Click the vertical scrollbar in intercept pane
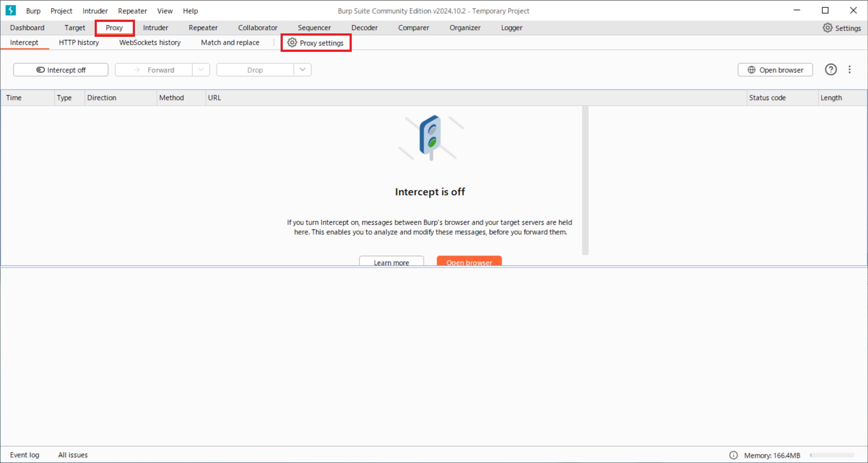The image size is (868, 463). pos(585,180)
